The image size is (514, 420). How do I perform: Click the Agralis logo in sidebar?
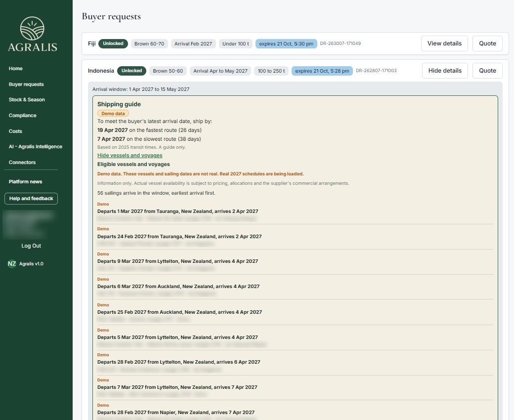[32, 34]
